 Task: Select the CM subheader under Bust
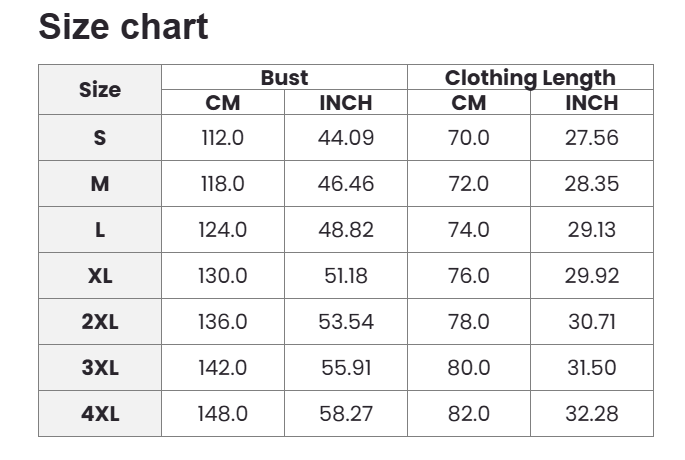[x=223, y=103]
